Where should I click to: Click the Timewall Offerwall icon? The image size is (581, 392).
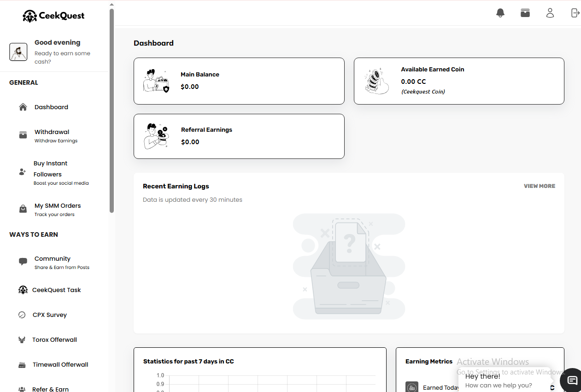click(22, 365)
